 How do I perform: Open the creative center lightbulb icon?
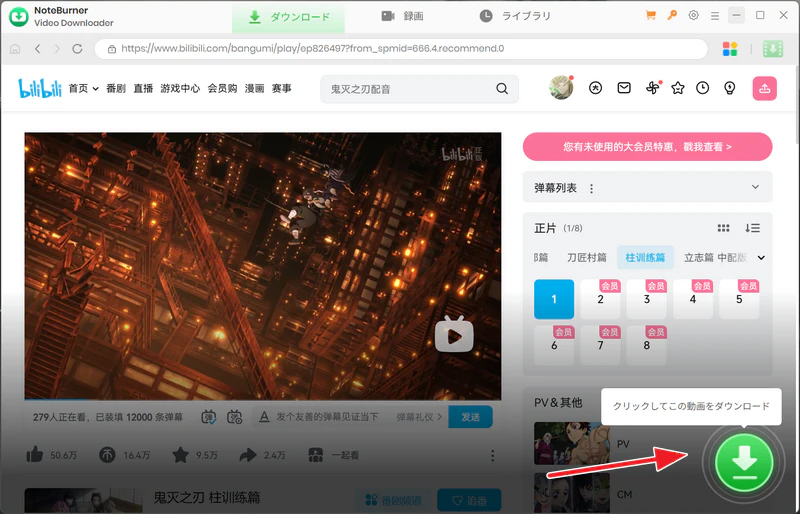(x=730, y=88)
